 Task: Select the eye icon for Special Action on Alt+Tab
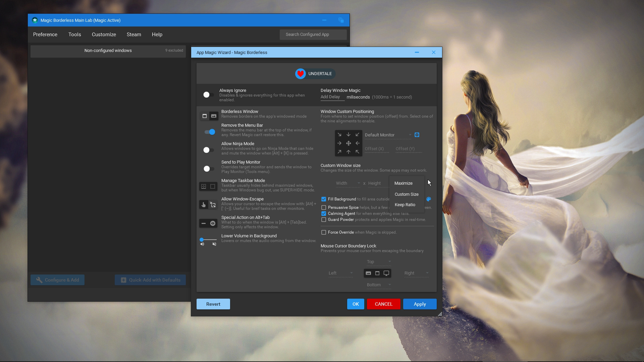213,223
